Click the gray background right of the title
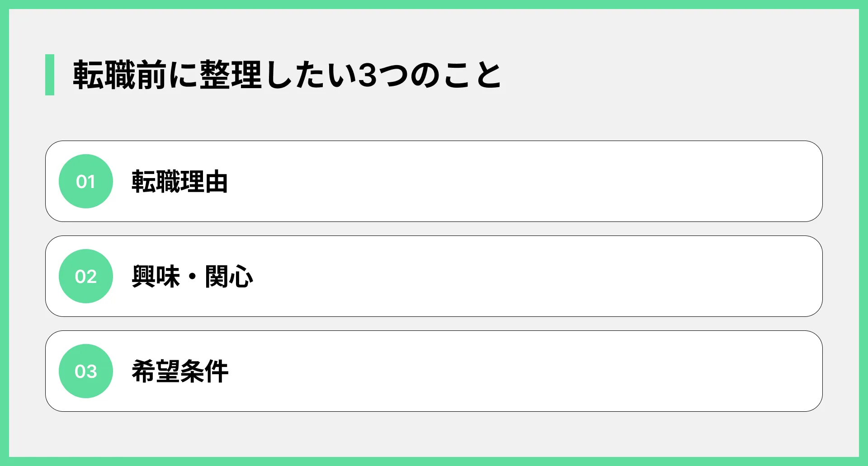Viewport: 868px width, 466px height. tap(678, 75)
